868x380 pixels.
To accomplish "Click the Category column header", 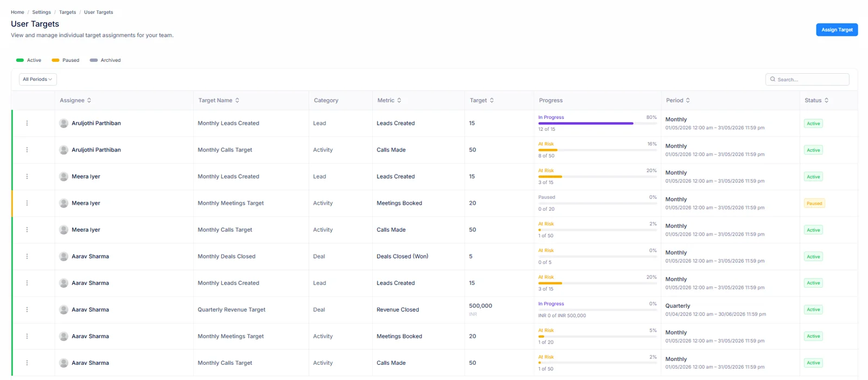I will pos(326,100).
